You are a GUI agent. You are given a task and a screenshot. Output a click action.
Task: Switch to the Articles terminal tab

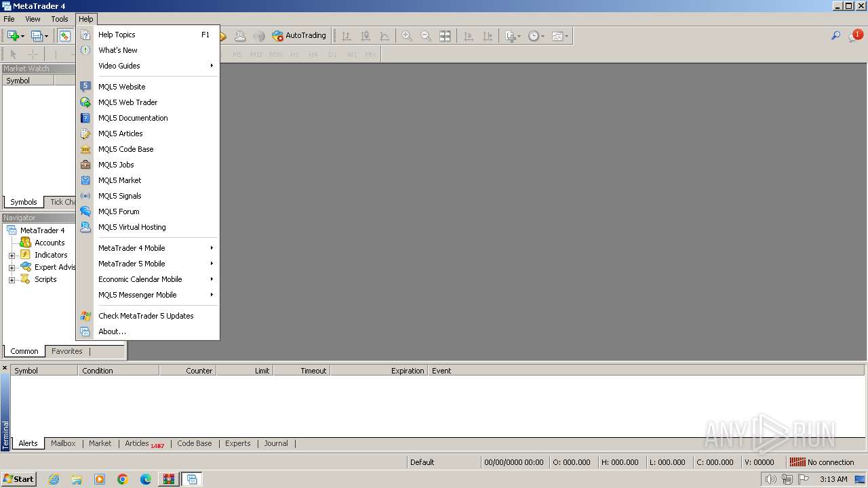tap(144, 443)
